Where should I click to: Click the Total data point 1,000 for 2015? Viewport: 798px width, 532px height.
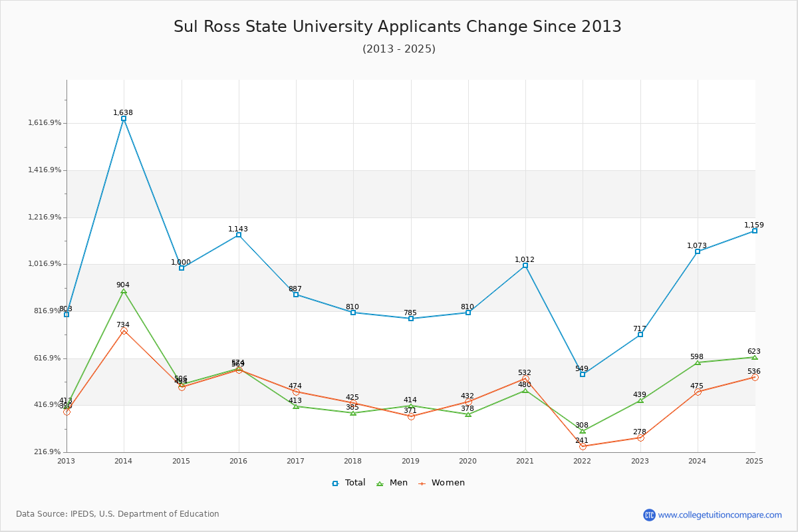tap(182, 268)
